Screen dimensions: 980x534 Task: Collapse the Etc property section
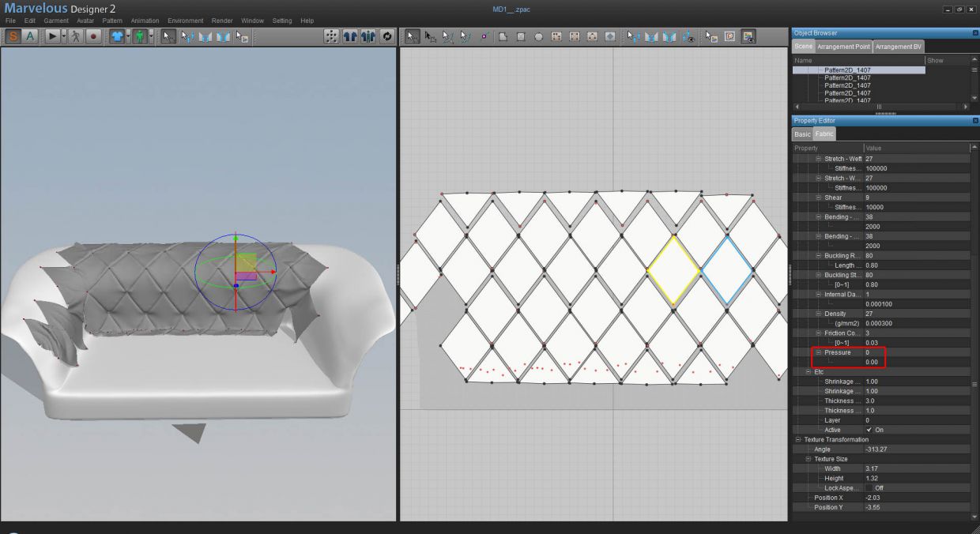point(808,371)
